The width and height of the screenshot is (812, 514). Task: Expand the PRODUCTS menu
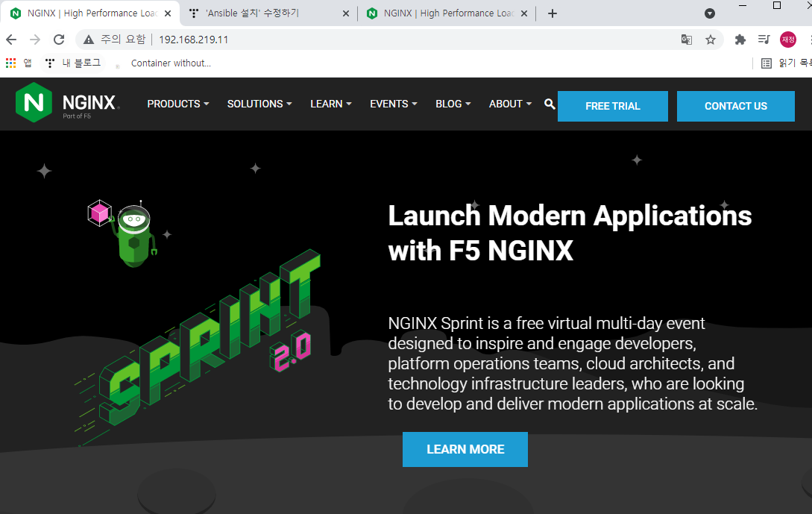pos(178,104)
